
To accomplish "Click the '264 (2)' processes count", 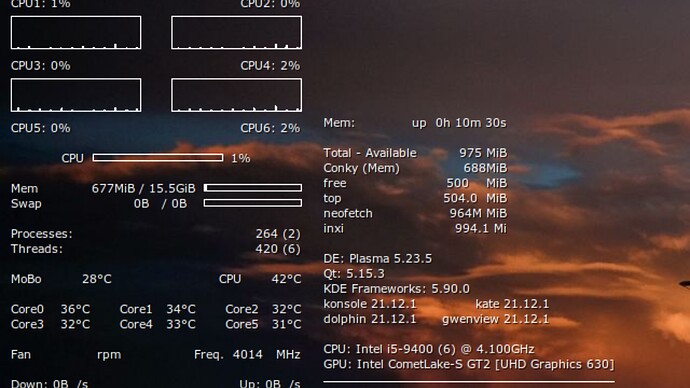I will (278, 234).
